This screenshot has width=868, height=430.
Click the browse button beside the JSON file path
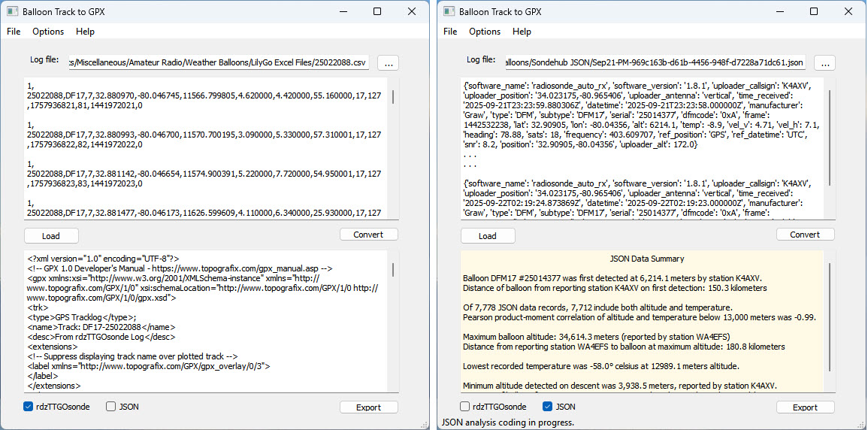[x=825, y=63]
